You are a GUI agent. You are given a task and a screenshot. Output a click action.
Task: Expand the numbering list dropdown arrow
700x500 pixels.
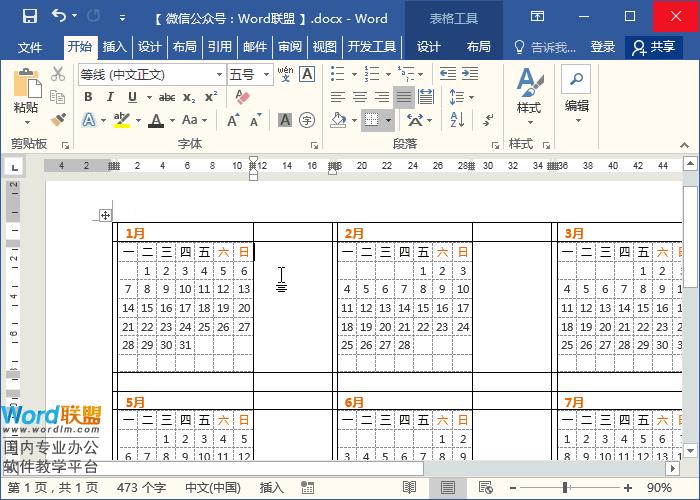388,74
